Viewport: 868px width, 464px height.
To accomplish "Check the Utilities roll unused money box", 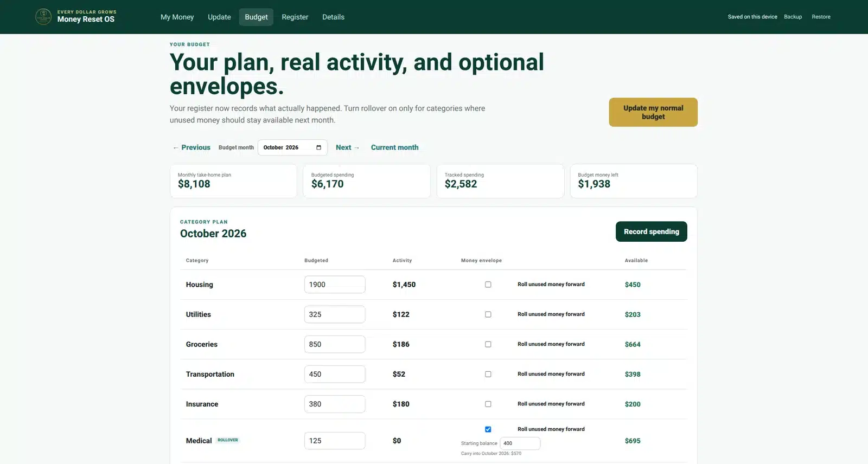I will click(x=488, y=314).
